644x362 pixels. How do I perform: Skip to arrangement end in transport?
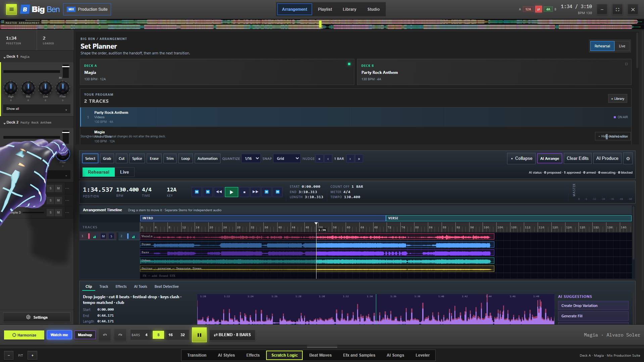(278, 192)
